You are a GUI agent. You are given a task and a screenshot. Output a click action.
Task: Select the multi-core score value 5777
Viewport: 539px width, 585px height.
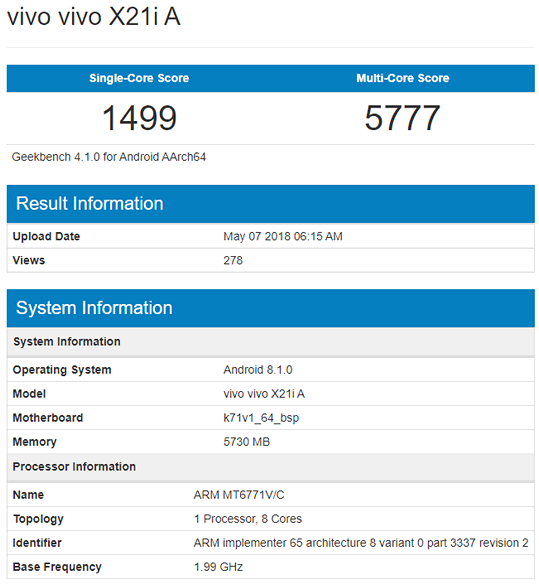point(402,118)
